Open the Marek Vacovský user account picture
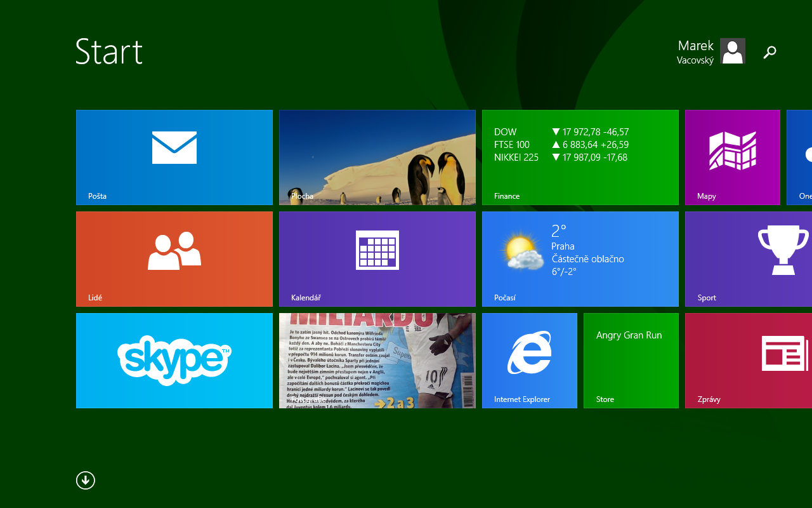 click(x=733, y=51)
